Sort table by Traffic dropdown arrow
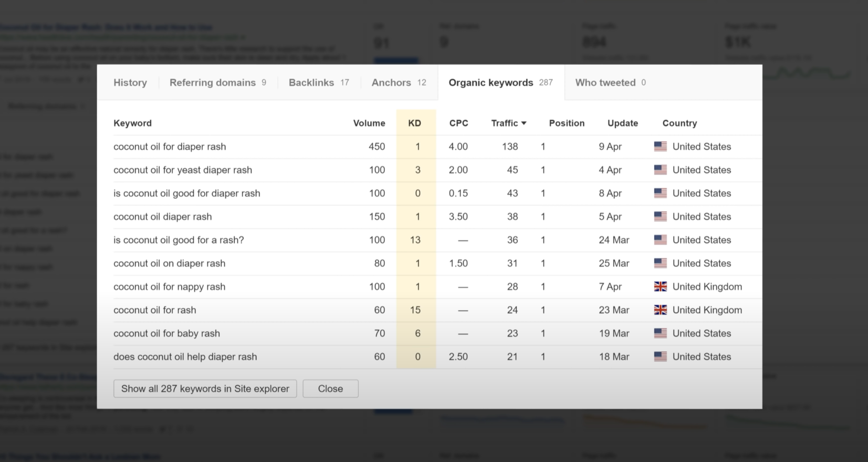This screenshot has height=462, width=868. (524, 124)
